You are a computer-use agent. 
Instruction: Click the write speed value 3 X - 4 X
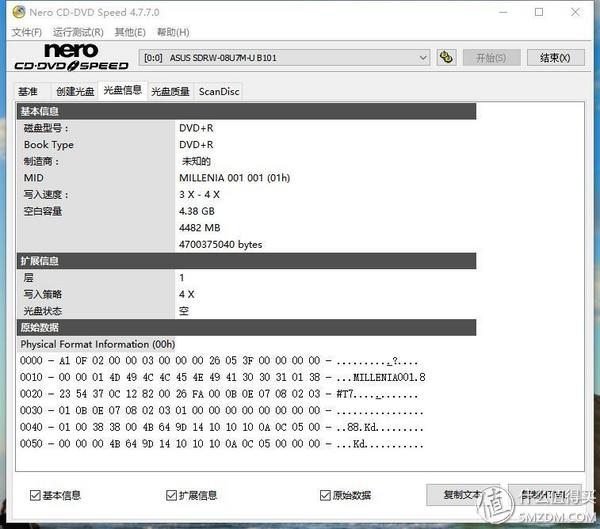(199, 194)
